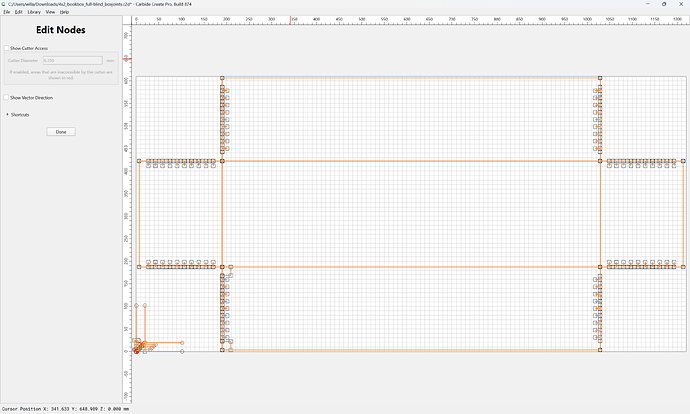Enable Show Cutter Access checkbox

6,48
